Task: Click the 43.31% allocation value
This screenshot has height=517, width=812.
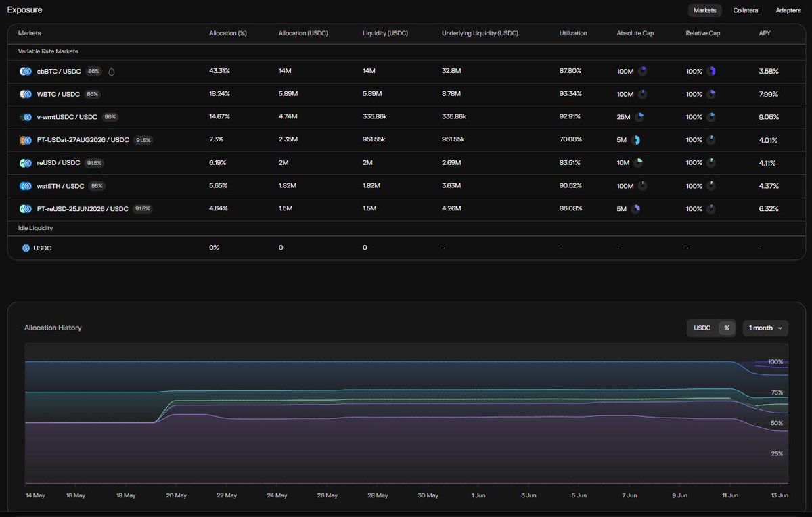Action: click(219, 71)
